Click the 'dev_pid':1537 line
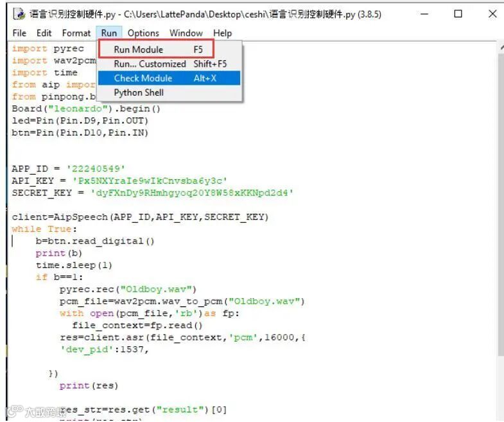This screenshot has height=422, width=504. [x=105, y=349]
